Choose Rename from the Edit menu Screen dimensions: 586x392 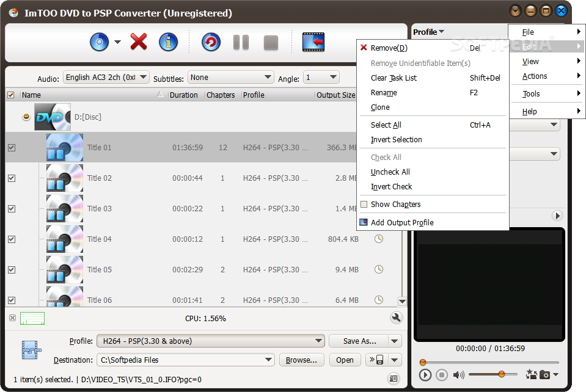(x=433, y=93)
